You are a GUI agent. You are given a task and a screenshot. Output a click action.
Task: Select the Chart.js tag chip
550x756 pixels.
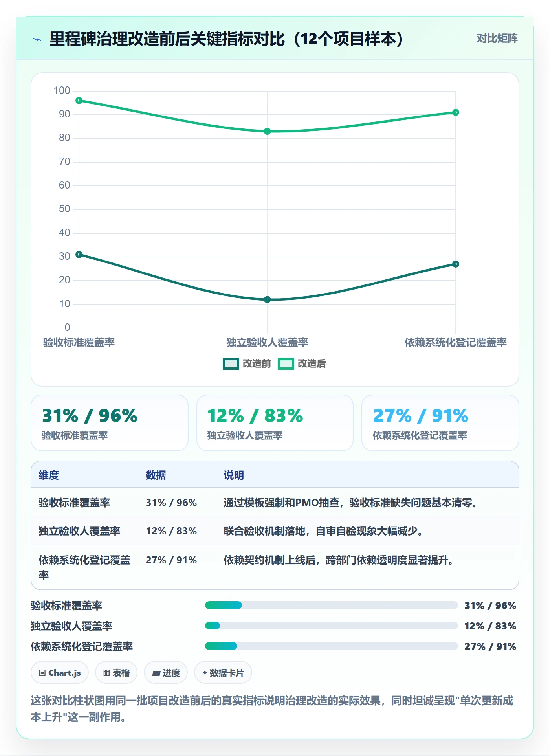pos(60,673)
